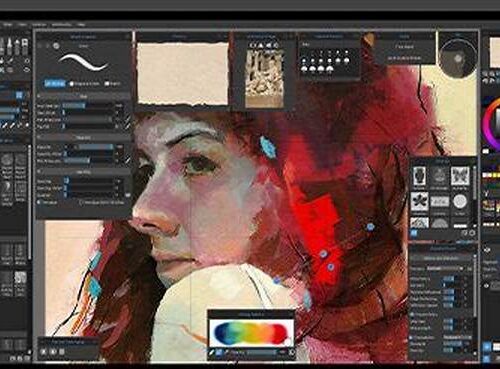
Task: Click the brush icon below the mixing palette
Action: (211, 352)
